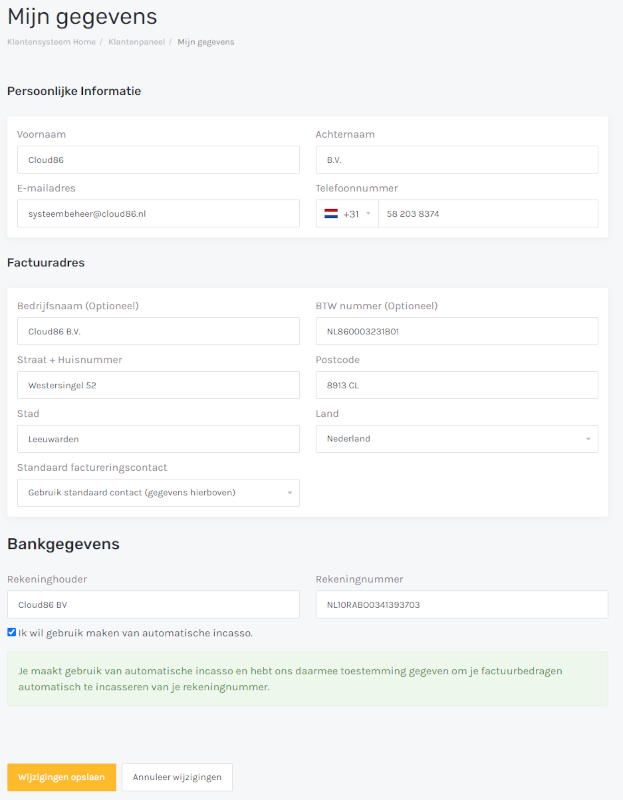The width and height of the screenshot is (623, 800).
Task: Click the Rekeninghouder input field
Action: click(153, 605)
